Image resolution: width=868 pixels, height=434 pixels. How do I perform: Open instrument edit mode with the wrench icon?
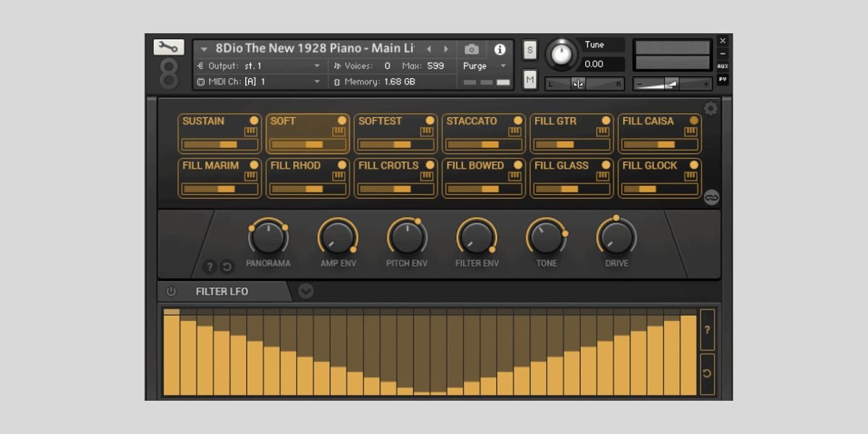[x=169, y=47]
